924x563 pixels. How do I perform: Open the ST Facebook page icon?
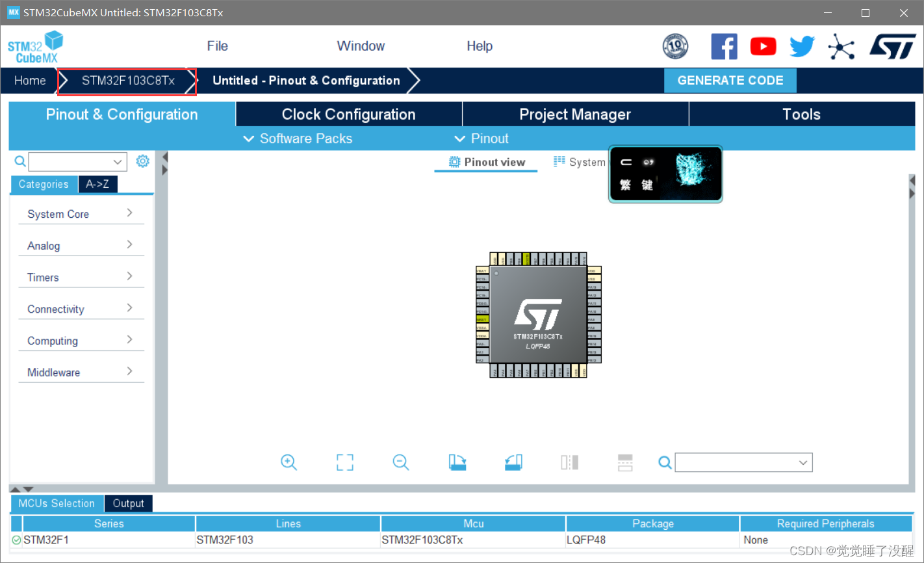pyautogui.click(x=724, y=47)
